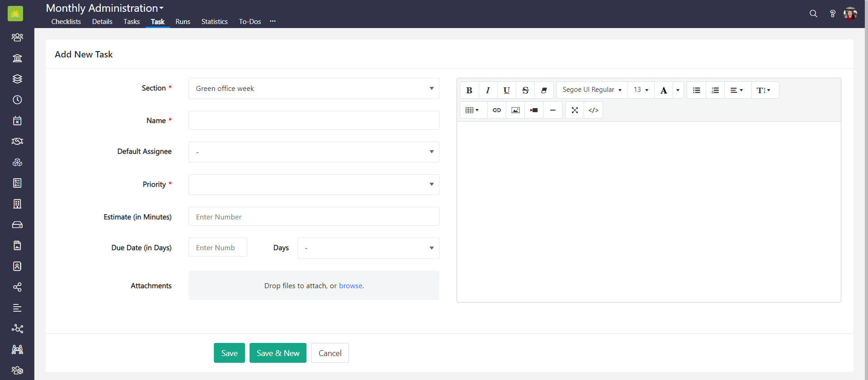The height and width of the screenshot is (380, 868).
Task: Click the browse link for attachments
Action: coord(350,286)
